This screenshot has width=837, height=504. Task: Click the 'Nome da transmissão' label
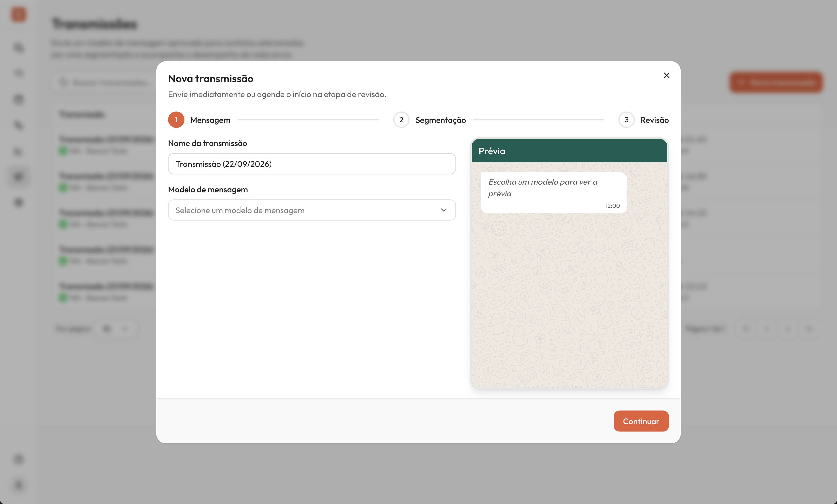tap(208, 143)
